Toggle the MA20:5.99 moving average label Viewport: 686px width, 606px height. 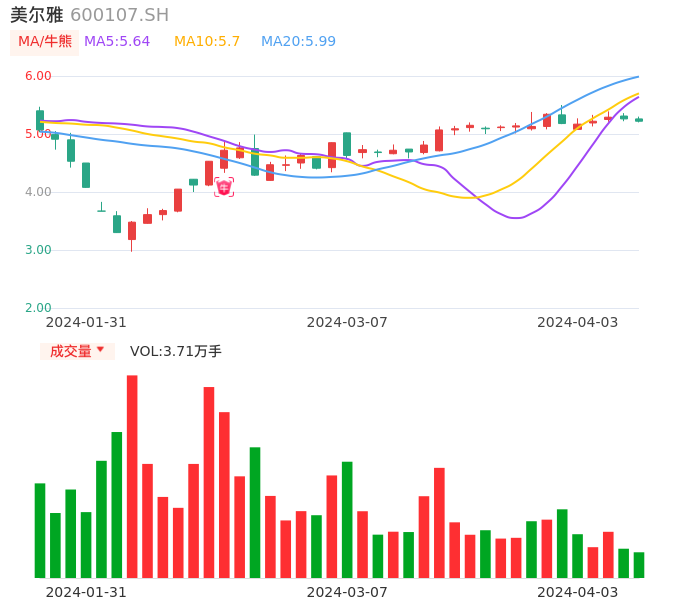[x=298, y=42]
